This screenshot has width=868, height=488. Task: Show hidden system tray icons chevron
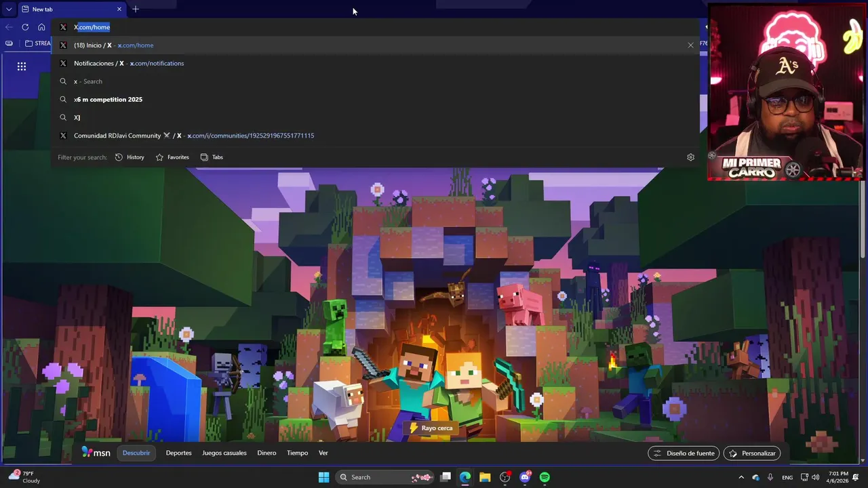coord(742,477)
